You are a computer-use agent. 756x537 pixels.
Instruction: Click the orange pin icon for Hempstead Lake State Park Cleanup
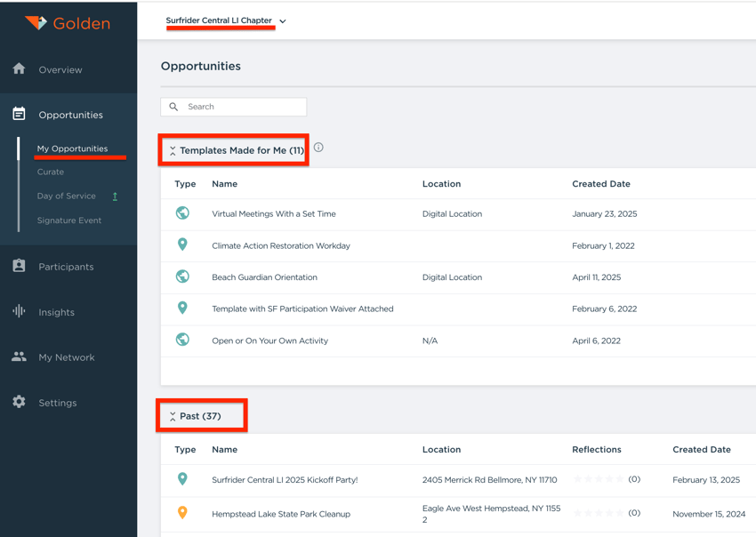click(x=182, y=512)
